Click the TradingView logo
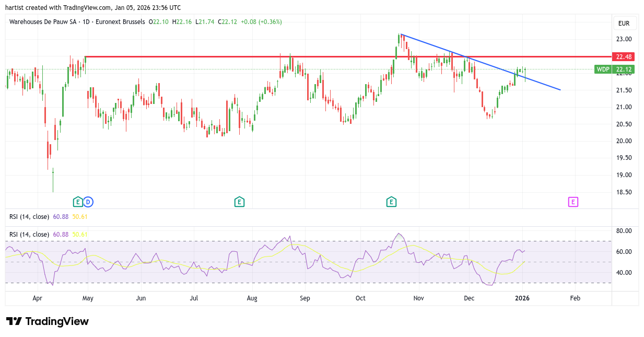The height and width of the screenshot is (337, 644). 48,321
